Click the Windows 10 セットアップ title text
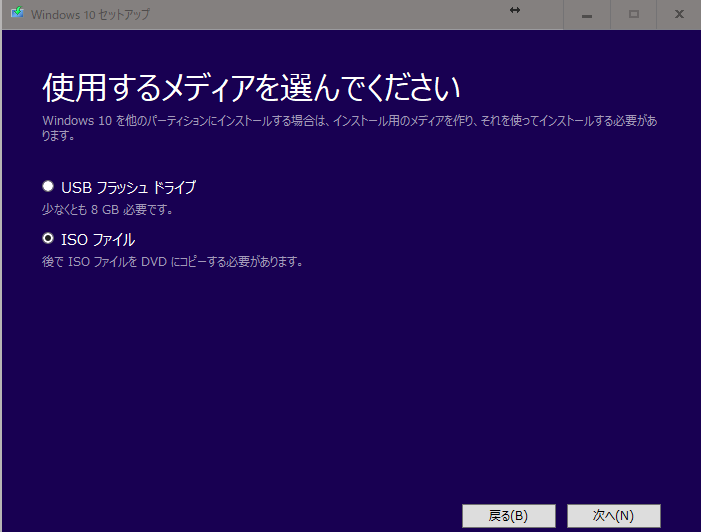This screenshot has height=532, width=701. (90, 14)
